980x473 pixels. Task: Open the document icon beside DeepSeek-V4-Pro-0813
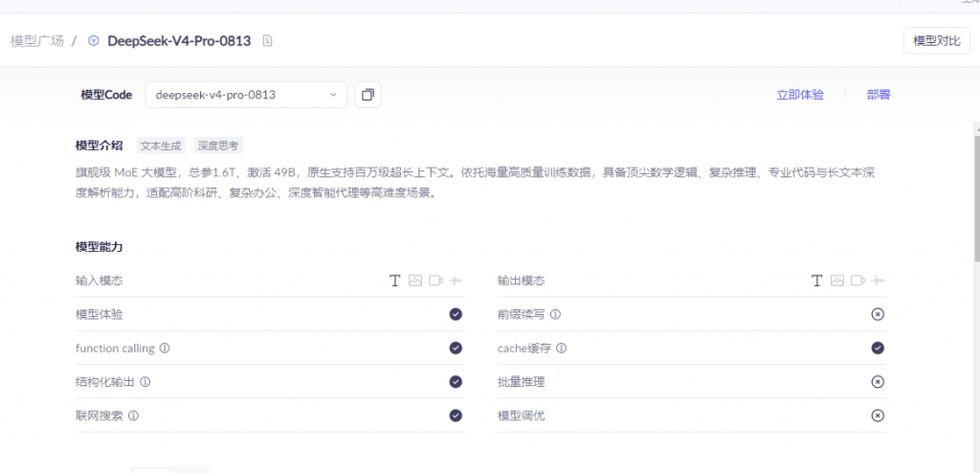coord(268,41)
